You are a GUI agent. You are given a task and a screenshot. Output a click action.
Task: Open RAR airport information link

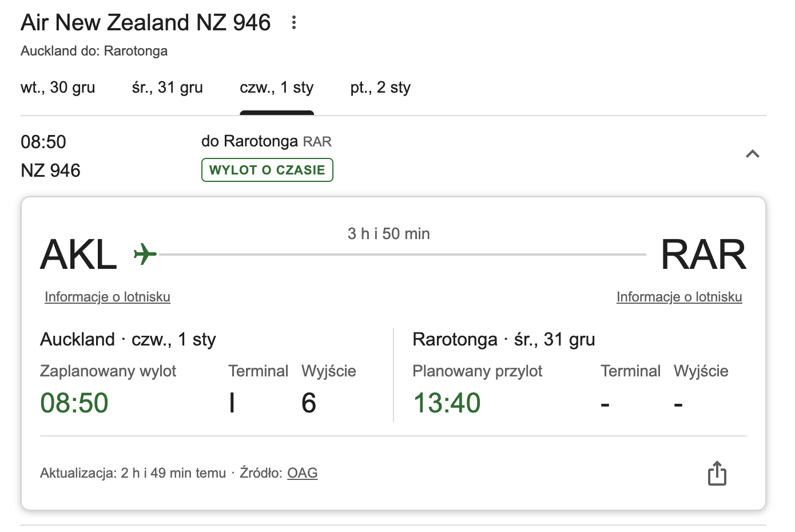pyautogui.click(x=679, y=297)
